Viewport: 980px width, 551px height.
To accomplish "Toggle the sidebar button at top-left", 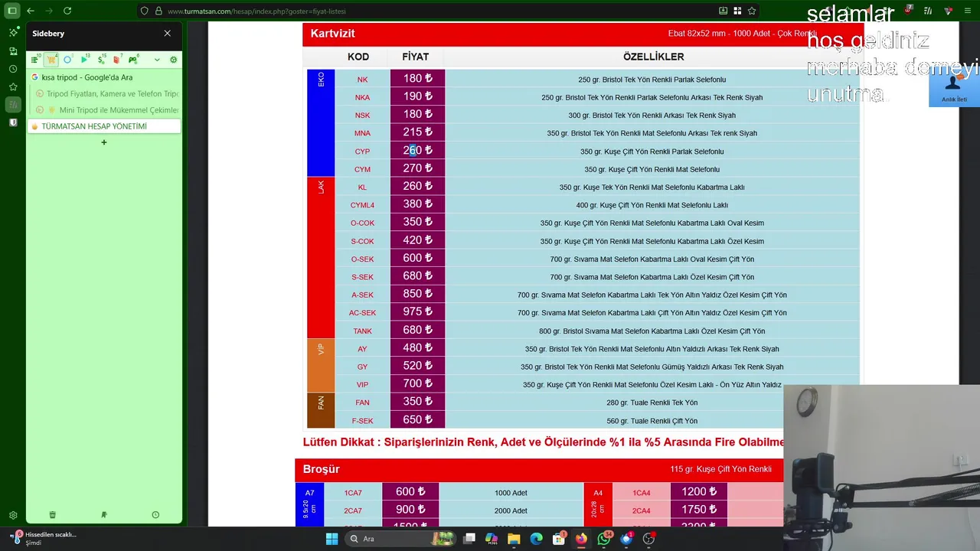I will [x=12, y=11].
